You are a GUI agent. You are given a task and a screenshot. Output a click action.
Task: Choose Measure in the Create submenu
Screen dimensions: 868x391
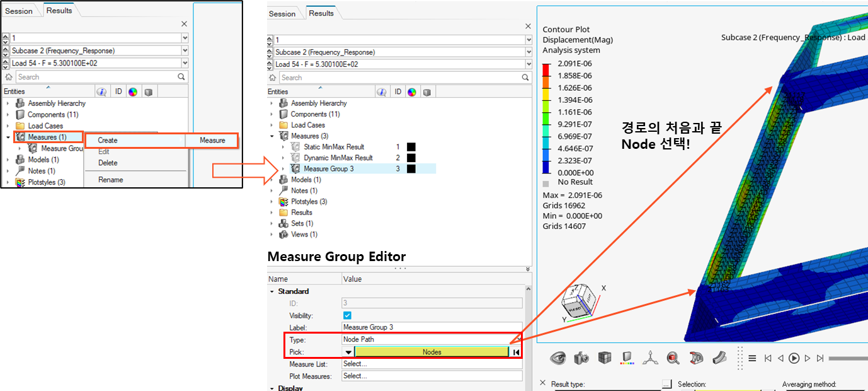coord(212,141)
